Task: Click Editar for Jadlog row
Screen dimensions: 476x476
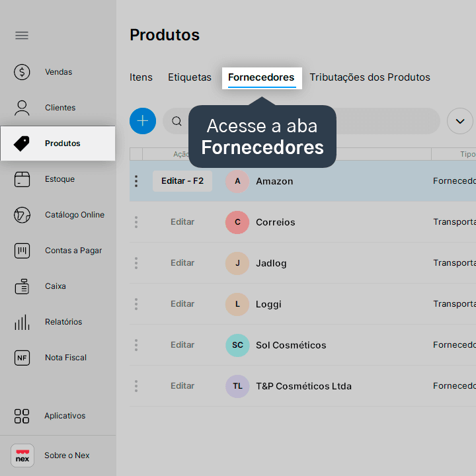Action: tap(182, 263)
